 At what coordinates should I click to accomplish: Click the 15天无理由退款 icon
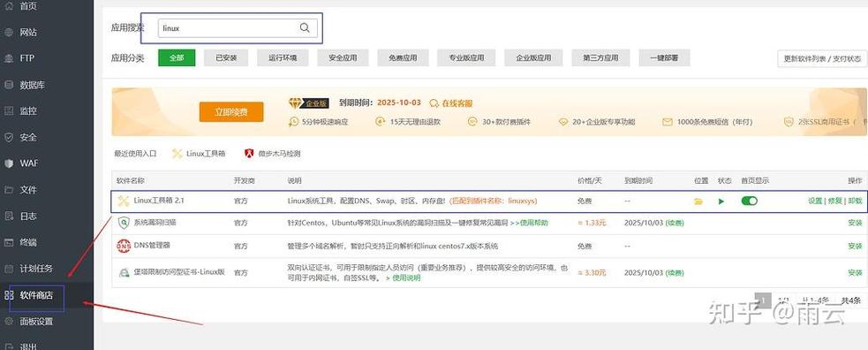381,121
